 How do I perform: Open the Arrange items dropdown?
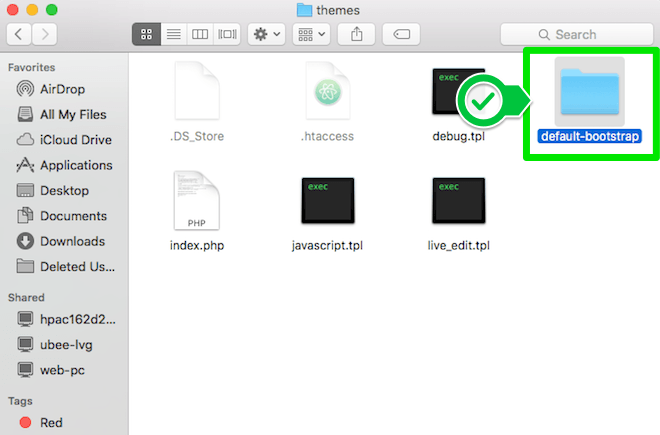click(x=311, y=34)
